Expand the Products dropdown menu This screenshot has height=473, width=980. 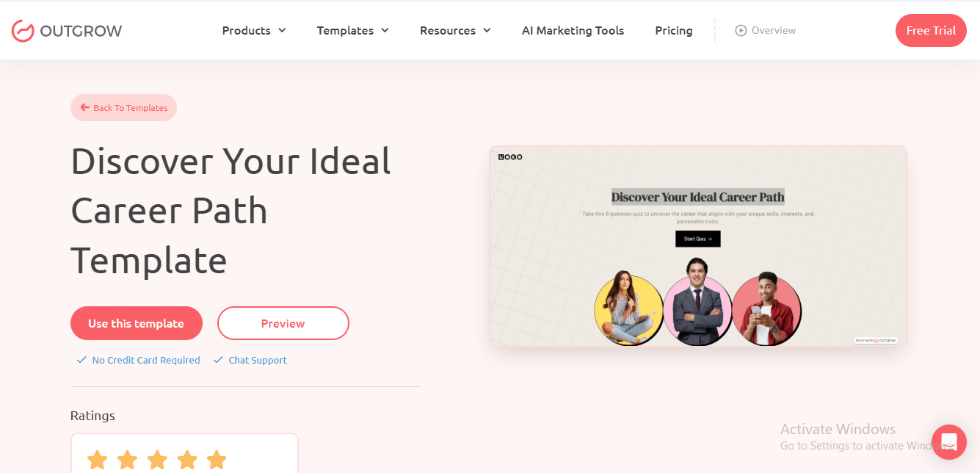[254, 31]
